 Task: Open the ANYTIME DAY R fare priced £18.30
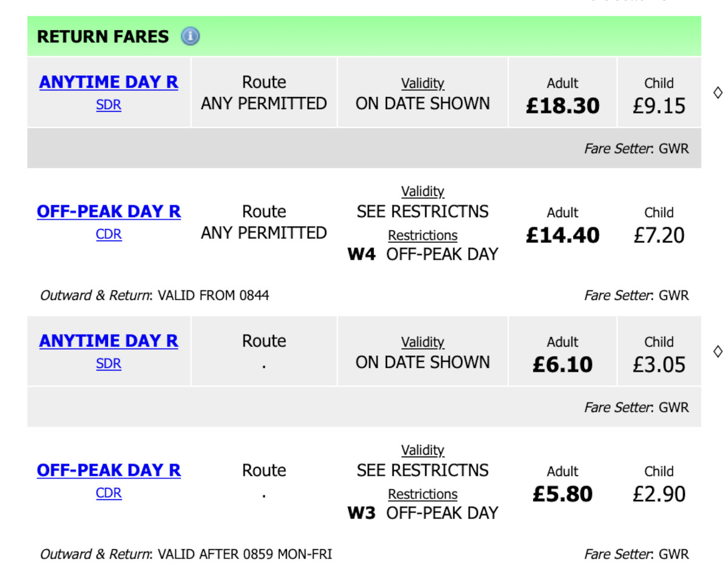point(109,82)
